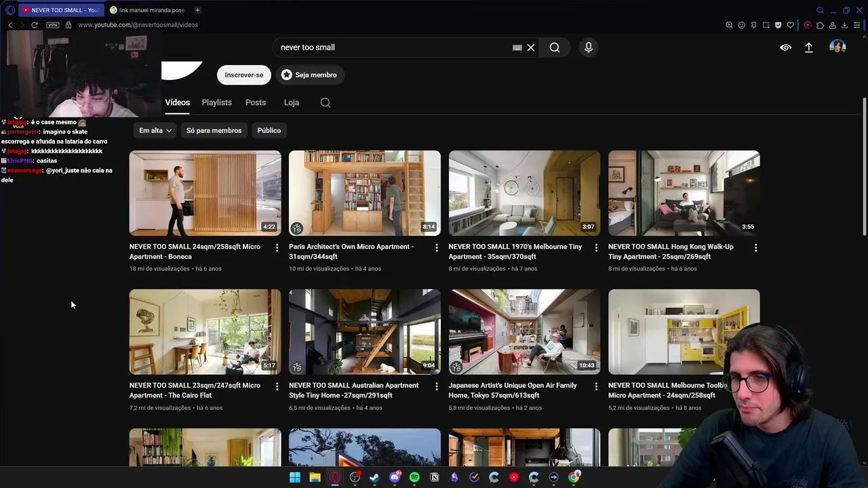Open Discord from the taskbar
This screenshot has height=488, width=868.
point(395,477)
